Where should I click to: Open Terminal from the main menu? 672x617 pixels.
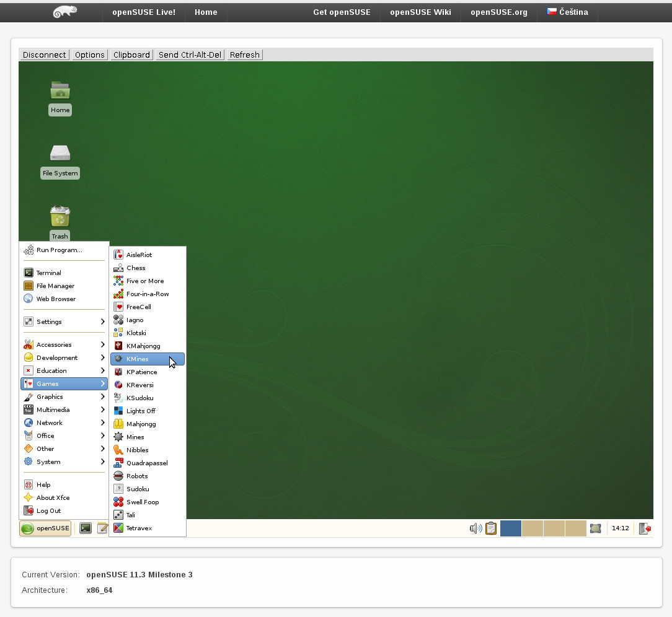pos(64,273)
